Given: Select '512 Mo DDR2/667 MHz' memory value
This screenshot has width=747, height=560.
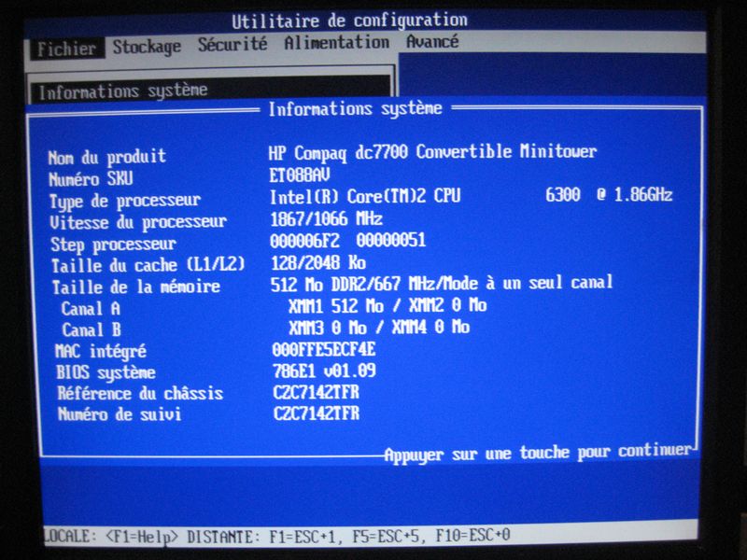Looking at the screenshot, I should click(x=354, y=285).
